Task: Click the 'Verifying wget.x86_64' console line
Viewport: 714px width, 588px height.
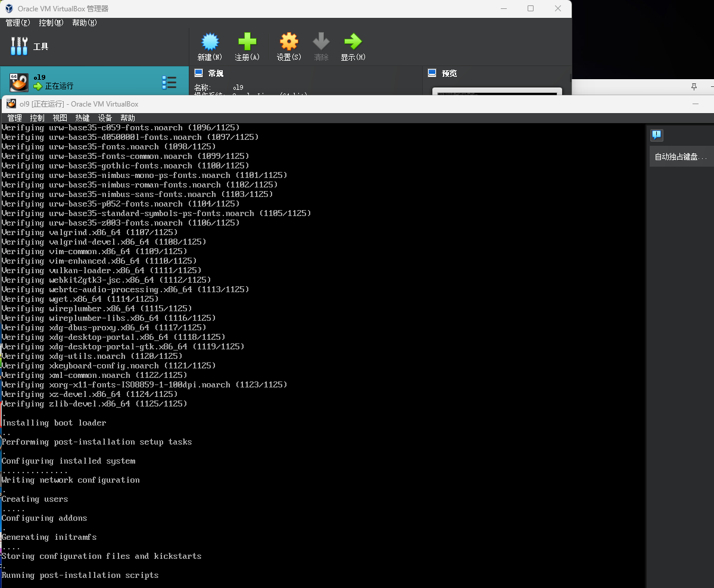Action: pyautogui.click(x=80, y=299)
